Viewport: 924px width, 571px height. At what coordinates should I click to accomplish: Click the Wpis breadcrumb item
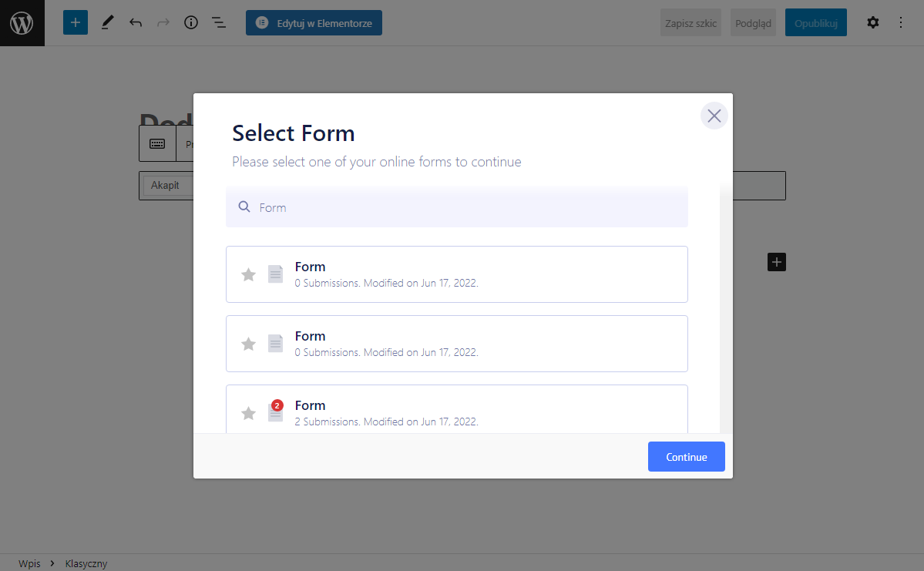tap(29, 563)
